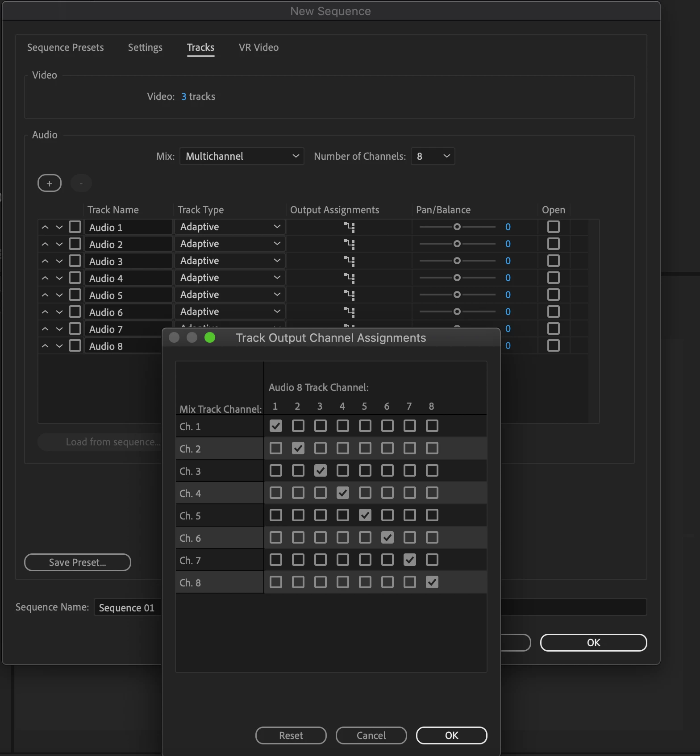Viewport: 700px width, 756px height.
Task: Click the Audio 5 track name field
Action: tap(129, 295)
